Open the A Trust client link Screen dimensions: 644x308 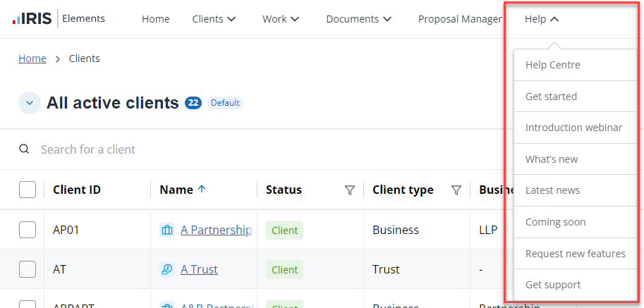[199, 269]
